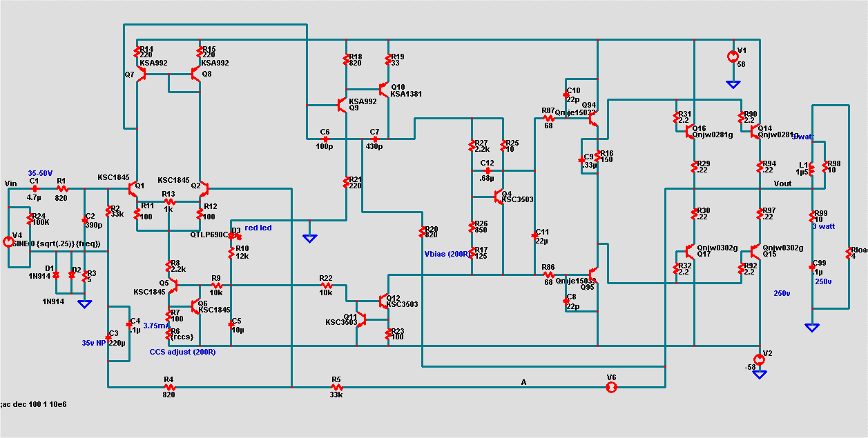This screenshot has height=438, width=868.
Task: Click current mirror transistor Q7
Action: 140,74
